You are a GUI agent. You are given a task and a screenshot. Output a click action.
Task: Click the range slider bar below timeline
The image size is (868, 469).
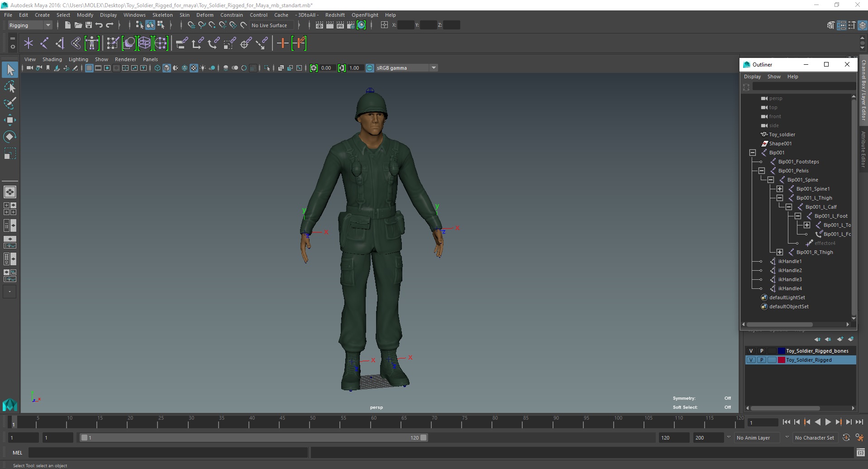pos(253,438)
